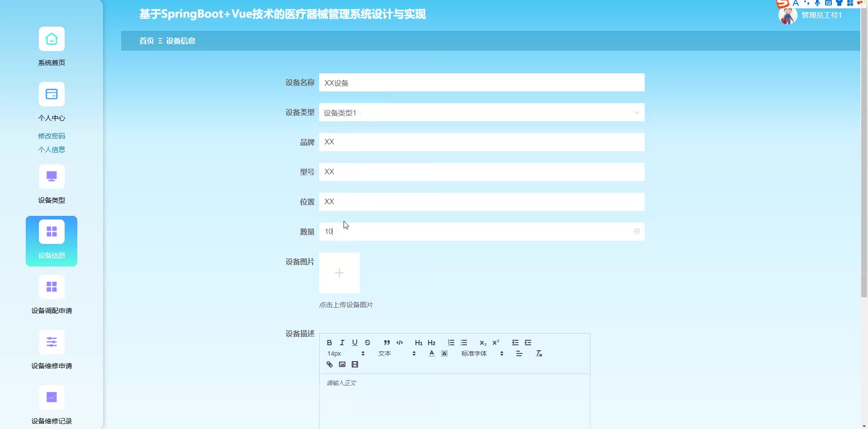
Task: Focus the 位置 input field
Action: pos(481,202)
